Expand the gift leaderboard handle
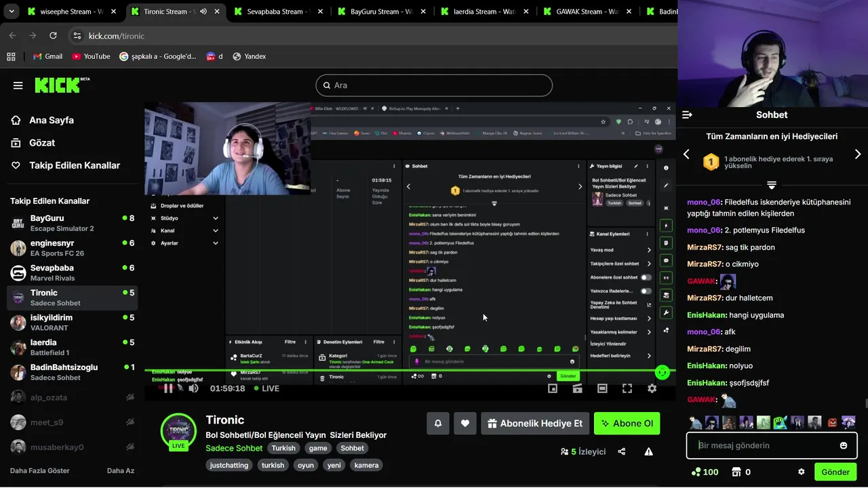The image size is (868, 488). (772, 185)
